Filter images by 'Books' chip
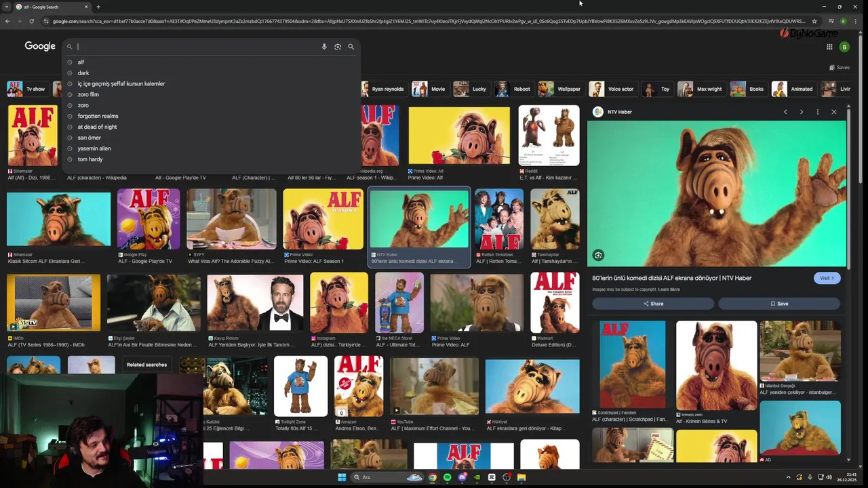The width and height of the screenshot is (868, 488). click(748, 89)
